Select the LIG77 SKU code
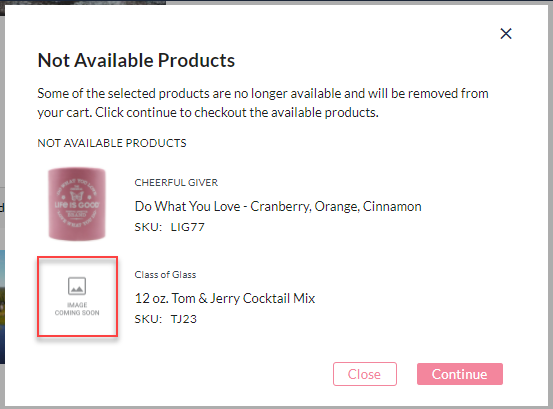The width and height of the screenshot is (553, 409). [188, 227]
